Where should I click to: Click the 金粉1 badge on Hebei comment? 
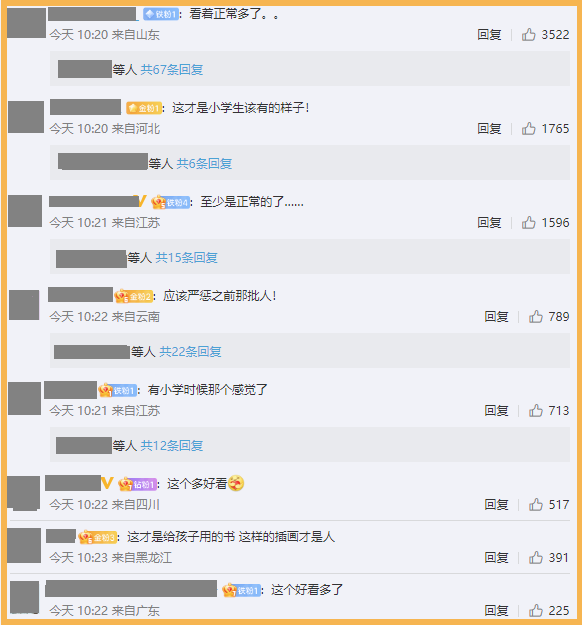[x=144, y=108]
